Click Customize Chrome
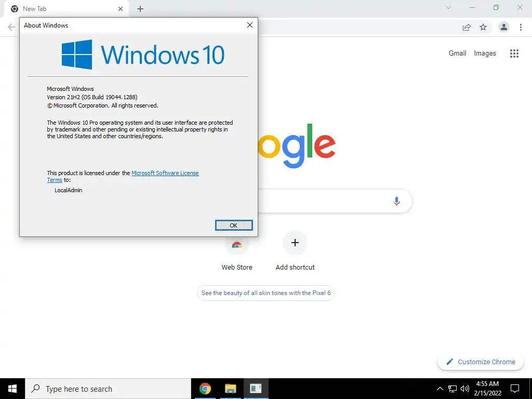This screenshot has height=399, width=532. click(481, 362)
